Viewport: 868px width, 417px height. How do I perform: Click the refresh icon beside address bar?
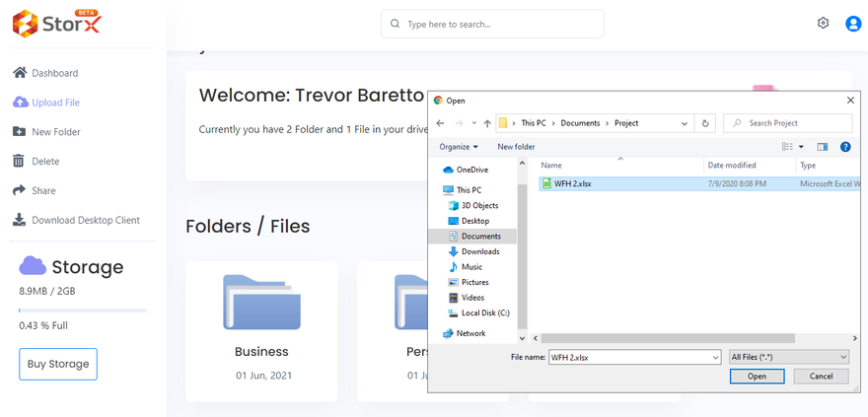[704, 123]
